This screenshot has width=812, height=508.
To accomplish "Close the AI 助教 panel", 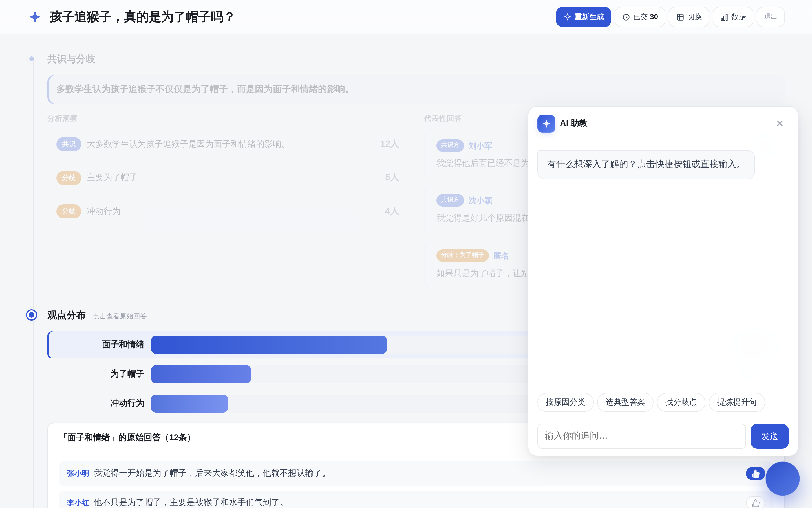I will point(780,123).
